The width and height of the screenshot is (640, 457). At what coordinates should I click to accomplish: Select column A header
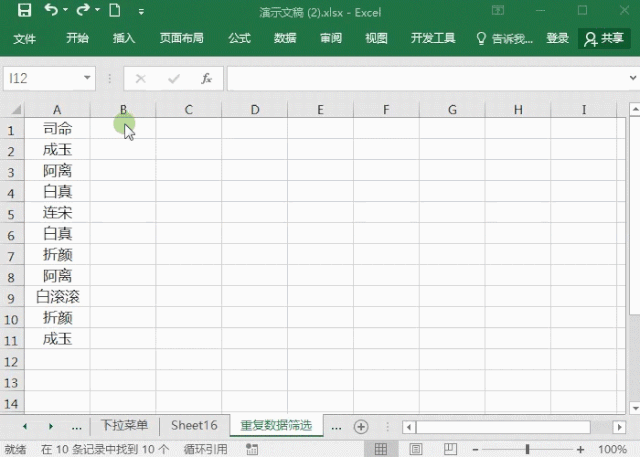[57, 110]
